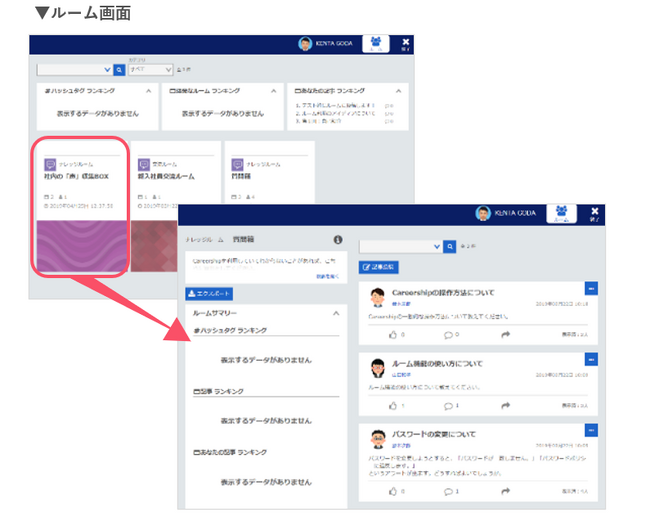Click the search magnifier button in the back window
This screenshot has width=650, height=521.
[x=119, y=70]
